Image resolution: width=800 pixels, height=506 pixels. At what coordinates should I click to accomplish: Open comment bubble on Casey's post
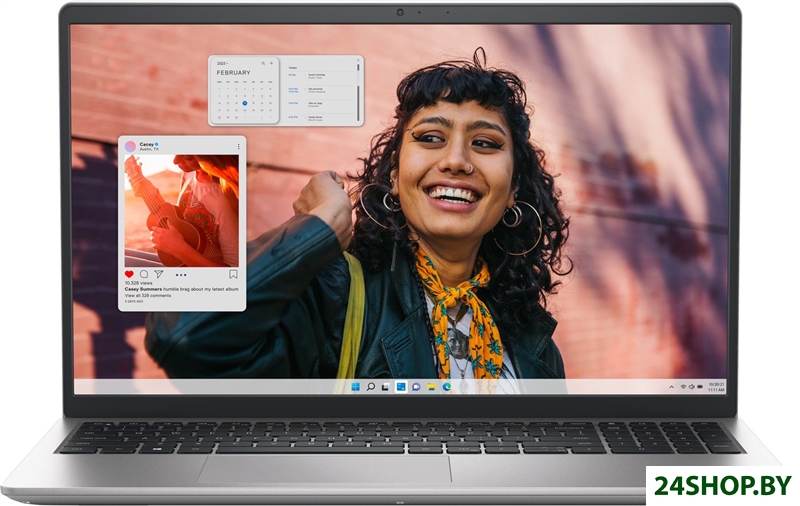(144, 274)
